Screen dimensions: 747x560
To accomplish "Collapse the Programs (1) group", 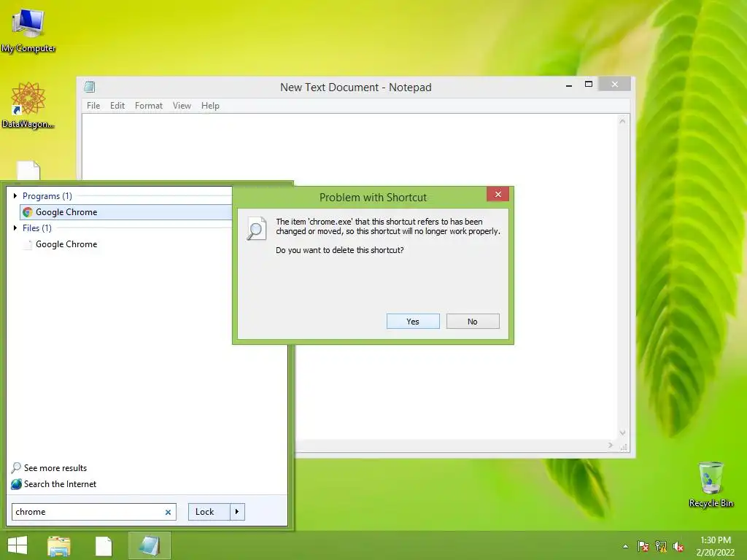I will point(15,195).
